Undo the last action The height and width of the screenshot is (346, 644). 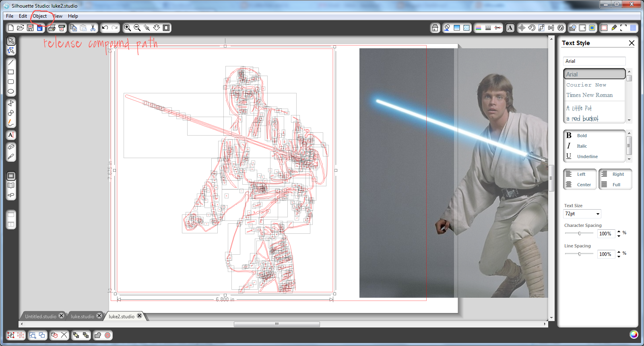coord(105,28)
